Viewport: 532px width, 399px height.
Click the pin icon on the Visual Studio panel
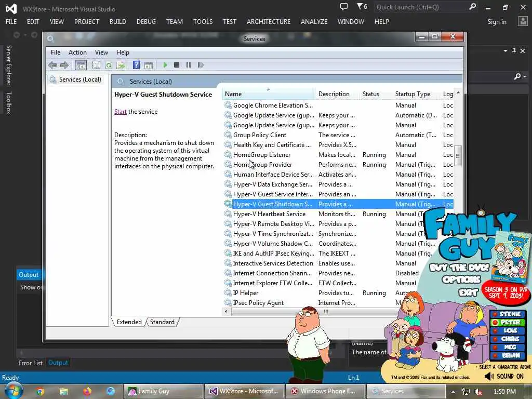[514, 51]
